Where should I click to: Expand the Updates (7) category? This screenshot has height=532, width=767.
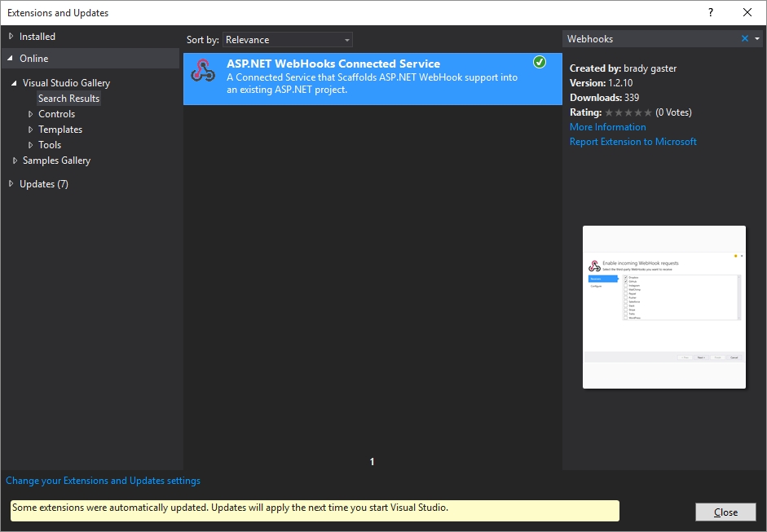tap(11, 184)
